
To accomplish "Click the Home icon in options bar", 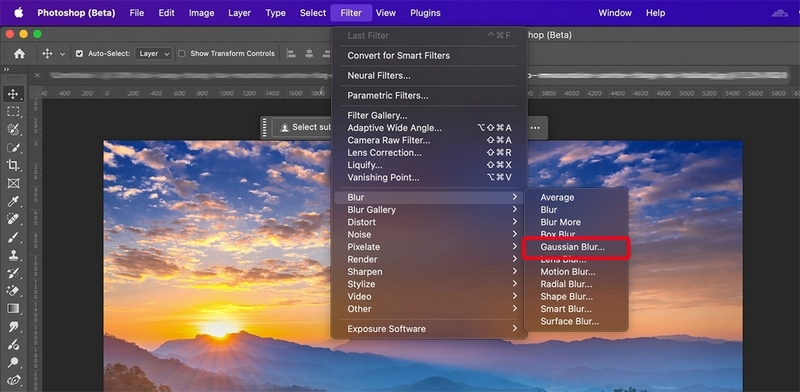I will (x=19, y=53).
